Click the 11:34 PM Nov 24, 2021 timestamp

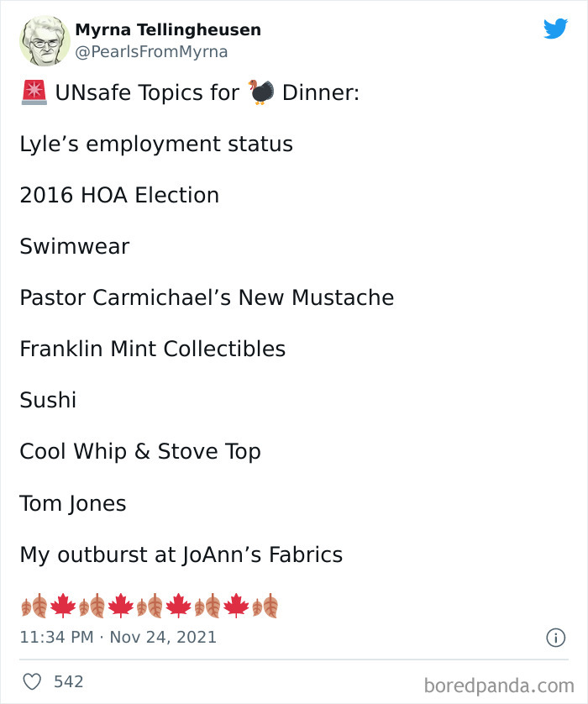tap(118, 638)
